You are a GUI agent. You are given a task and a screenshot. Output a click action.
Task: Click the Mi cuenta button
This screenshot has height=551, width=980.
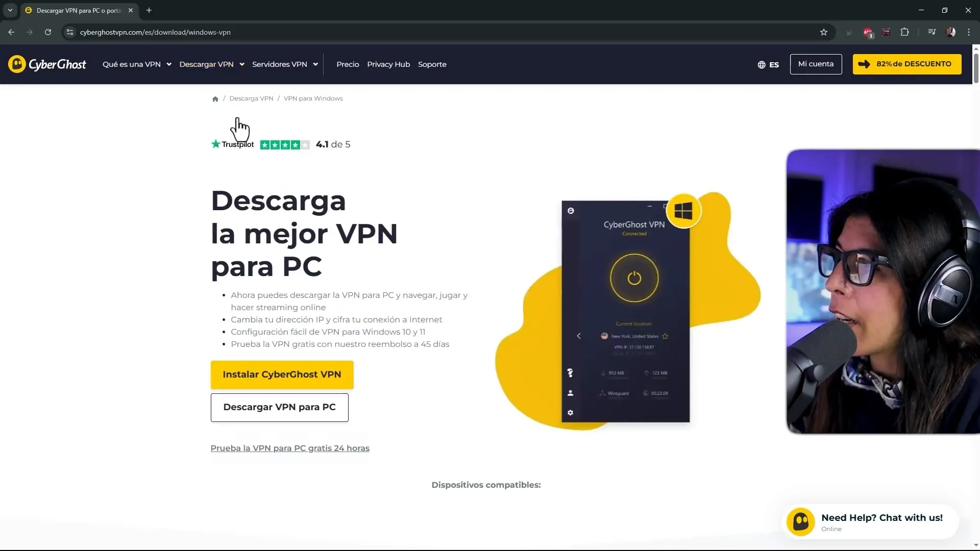[816, 64]
